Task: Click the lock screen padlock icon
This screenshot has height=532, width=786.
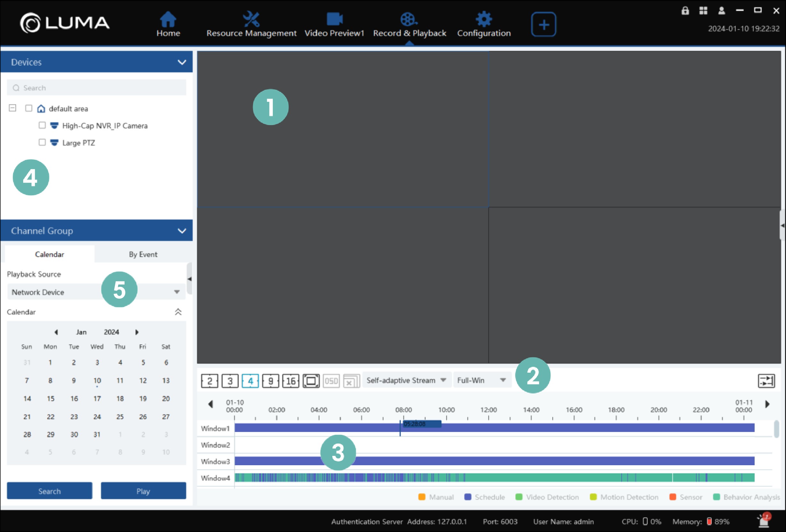Action: click(x=685, y=11)
